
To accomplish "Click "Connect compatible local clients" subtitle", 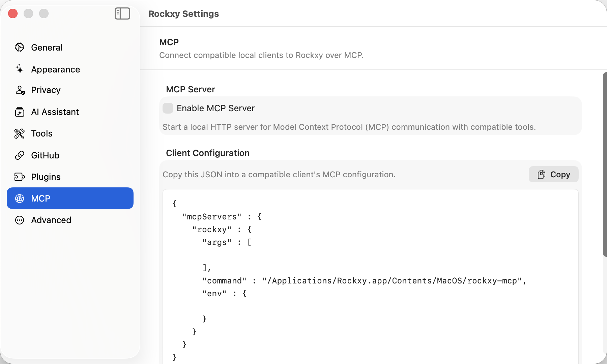I will (261, 55).
